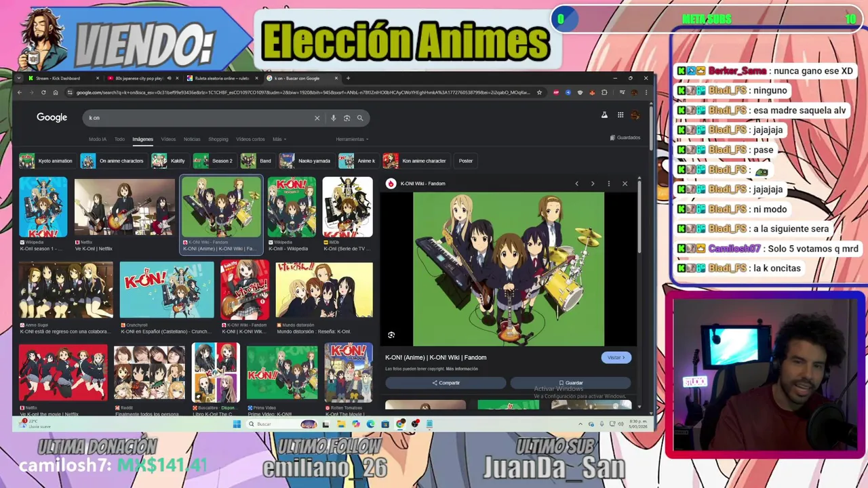The image size is (868, 488).
Task: Expand the Más dropdown
Action: (279, 139)
